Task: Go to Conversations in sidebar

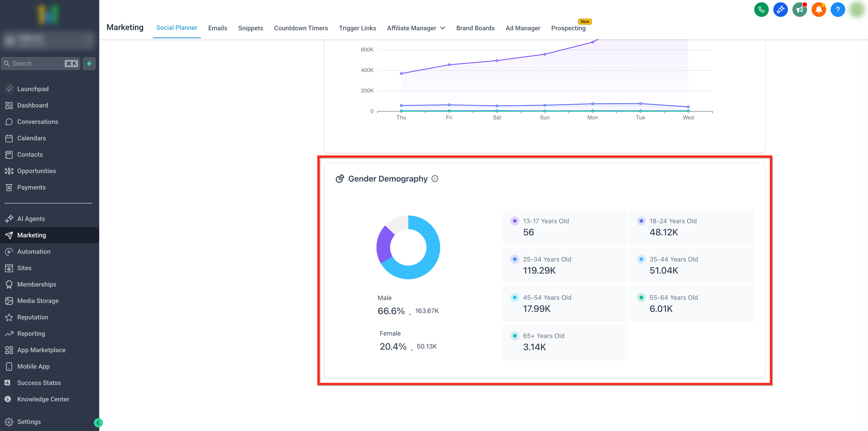Action: [37, 122]
